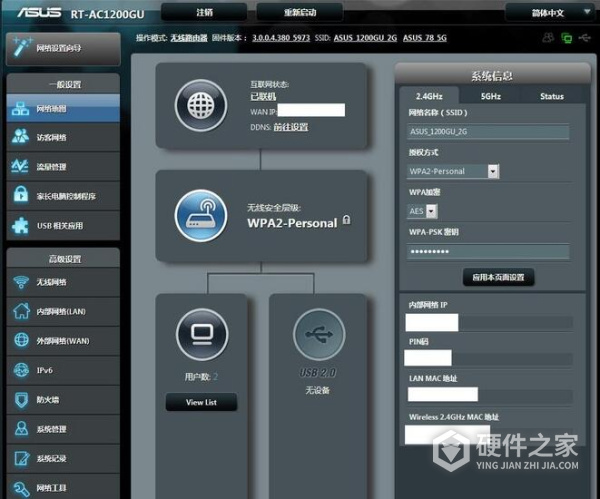This screenshot has width=600, height=499.
Task: Click the Network Map icon in sidebar
Action: pyautogui.click(x=20, y=109)
